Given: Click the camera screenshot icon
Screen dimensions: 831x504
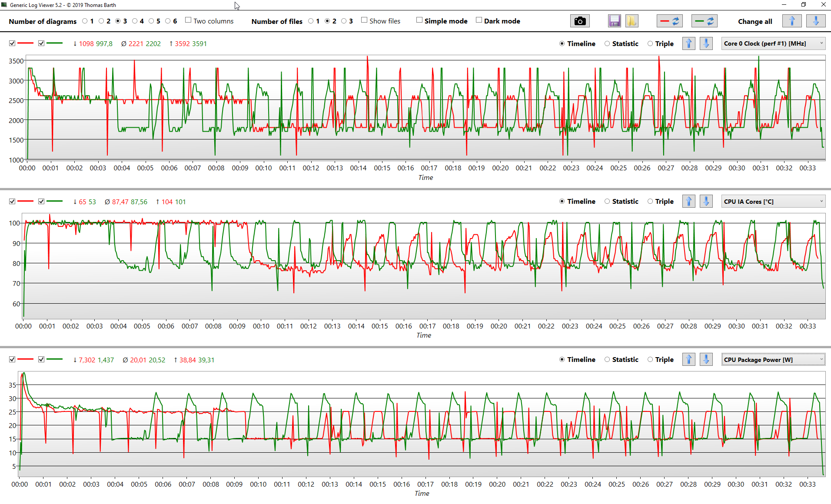Looking at the screenshot, I should (579, 21).
